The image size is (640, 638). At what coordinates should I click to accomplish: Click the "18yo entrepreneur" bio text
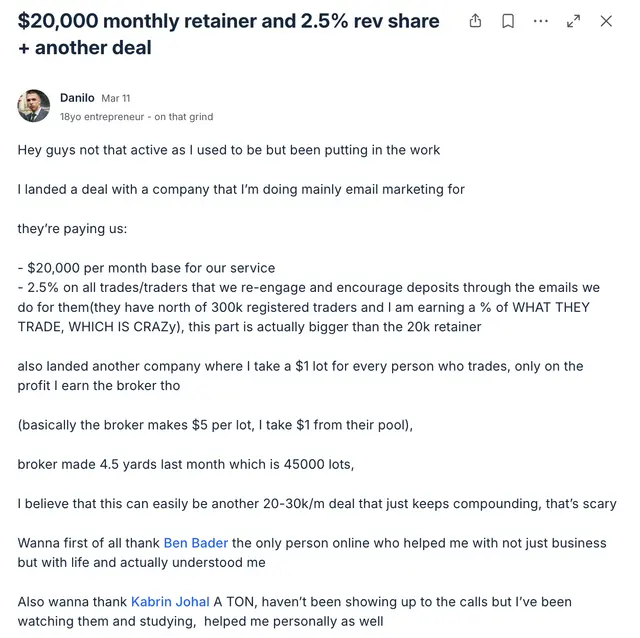coord(136,117)
